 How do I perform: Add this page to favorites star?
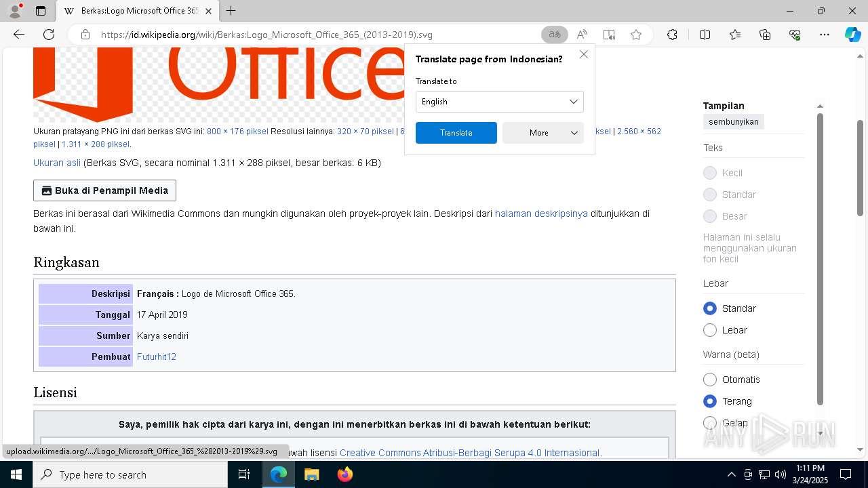click(636, 35)
